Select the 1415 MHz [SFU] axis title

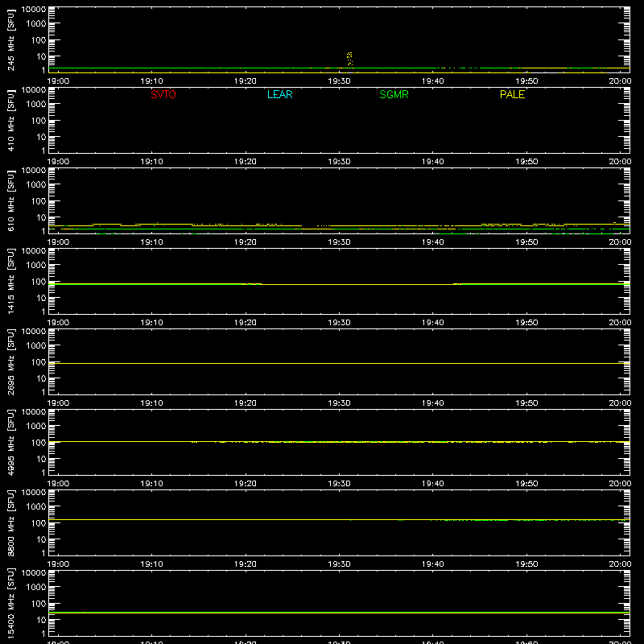pos(11,281)
